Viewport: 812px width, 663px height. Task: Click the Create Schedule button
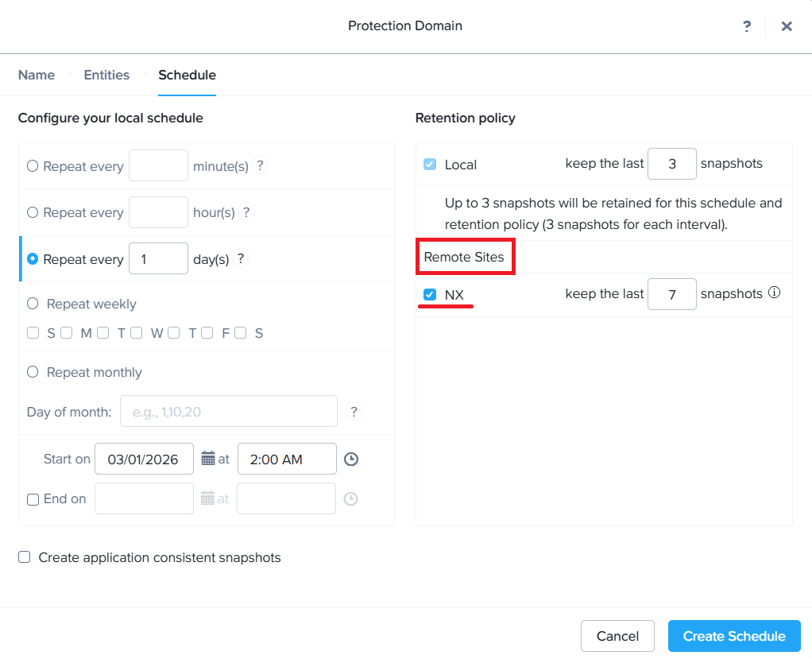click(734, 636)
